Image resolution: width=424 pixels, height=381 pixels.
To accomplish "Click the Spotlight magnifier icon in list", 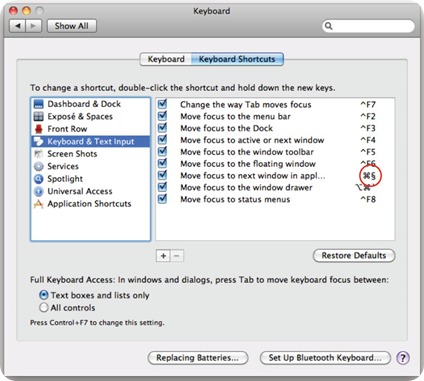I will (39, 179).
